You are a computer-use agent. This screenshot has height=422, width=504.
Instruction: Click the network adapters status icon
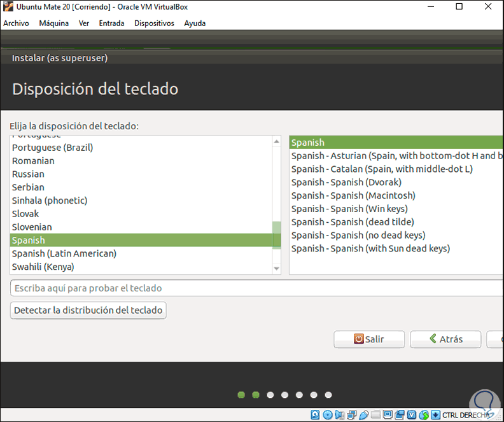point(352,415)
